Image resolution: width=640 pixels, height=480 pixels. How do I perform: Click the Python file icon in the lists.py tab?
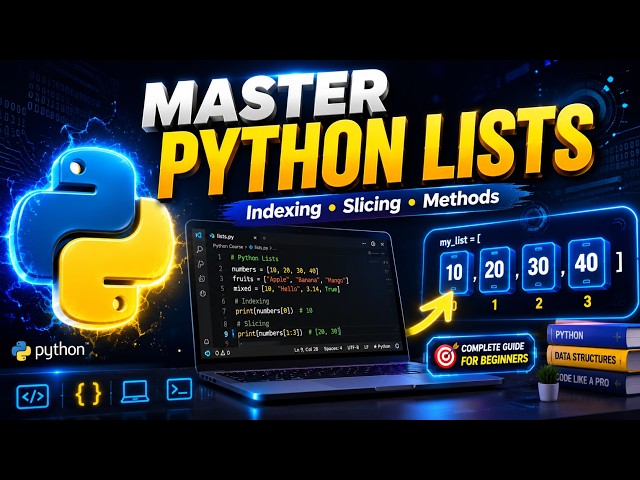(x=212, y=236)
